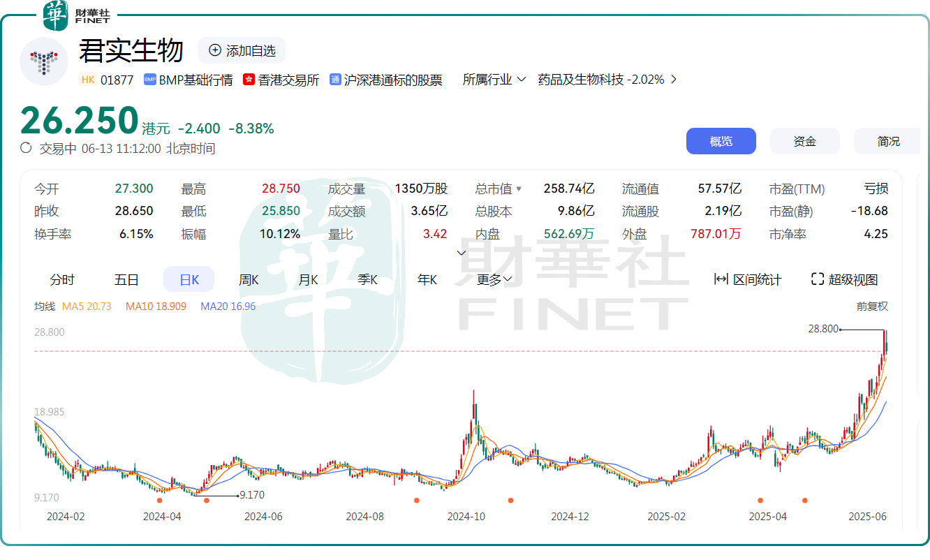Click the plus icon in 添加自选
This screenshot has height=560, width=930.
click(215, 50)
